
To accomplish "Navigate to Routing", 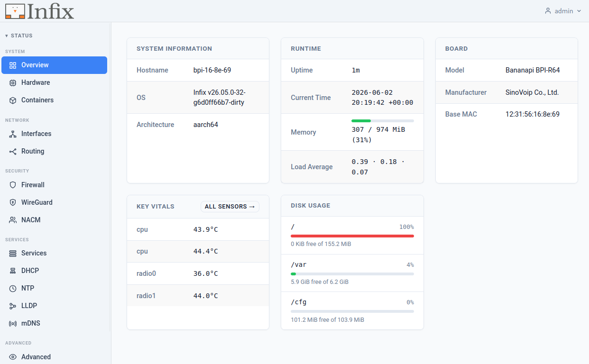I will 54,151.
